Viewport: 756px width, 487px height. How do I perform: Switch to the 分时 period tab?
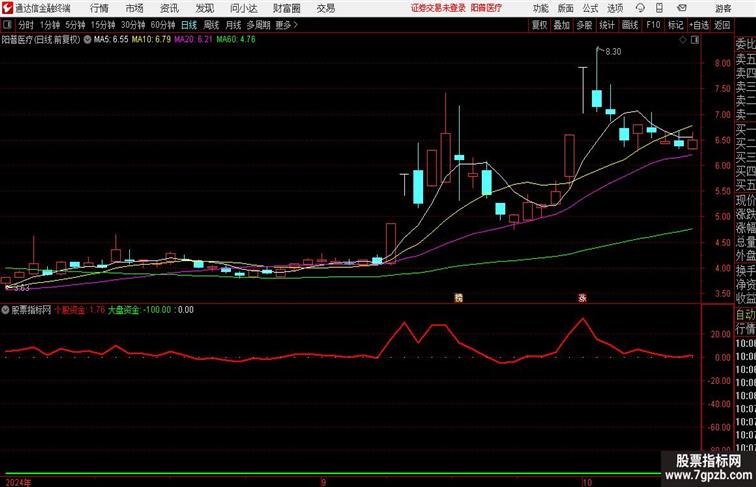tap(26, 25)
